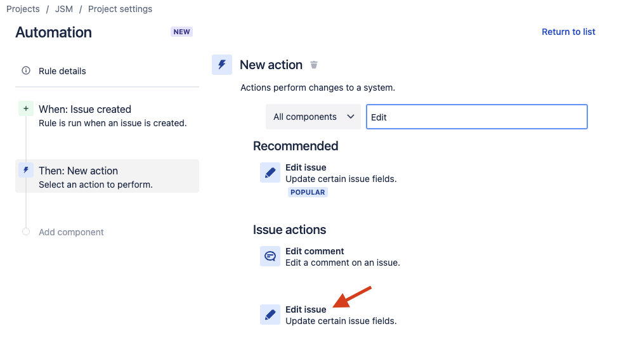Click the lightning bolt New action icon
Image resolution: width=619 pixels, height=364 pixels.
point(222,65)
